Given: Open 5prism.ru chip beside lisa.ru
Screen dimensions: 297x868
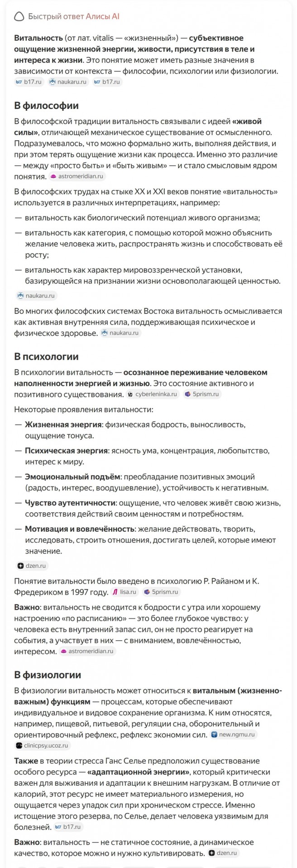Looking at the screenshot, I should [x=161, y=592].
